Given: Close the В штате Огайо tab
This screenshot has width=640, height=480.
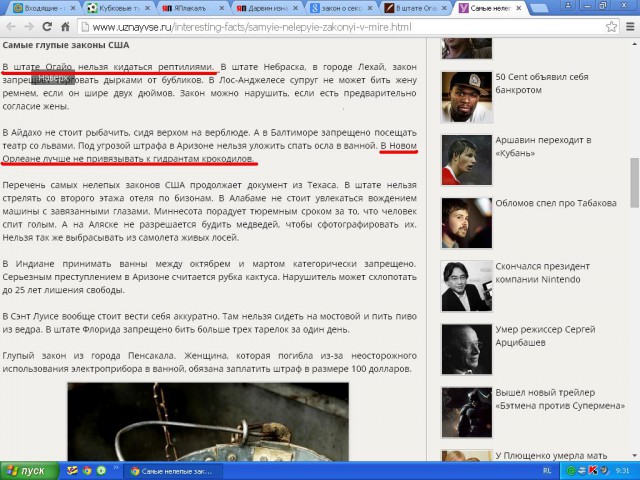Looking at the screenshot, I should tap(444, 8).
